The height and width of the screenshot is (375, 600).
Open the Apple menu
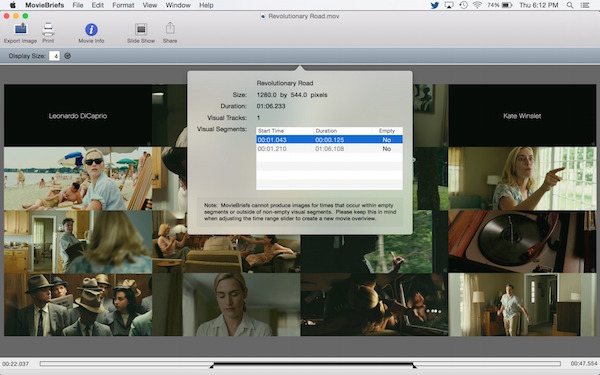coord(12,5)
